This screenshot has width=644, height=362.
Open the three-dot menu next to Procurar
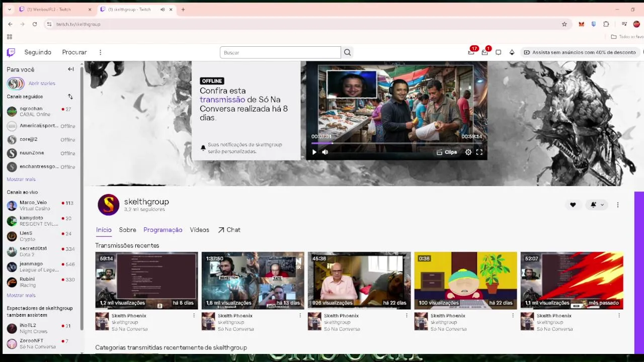pos(100,52)
